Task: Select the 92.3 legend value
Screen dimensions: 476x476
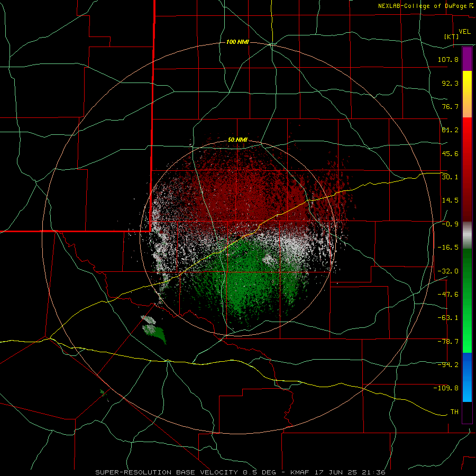Action: tap(450, 83)
